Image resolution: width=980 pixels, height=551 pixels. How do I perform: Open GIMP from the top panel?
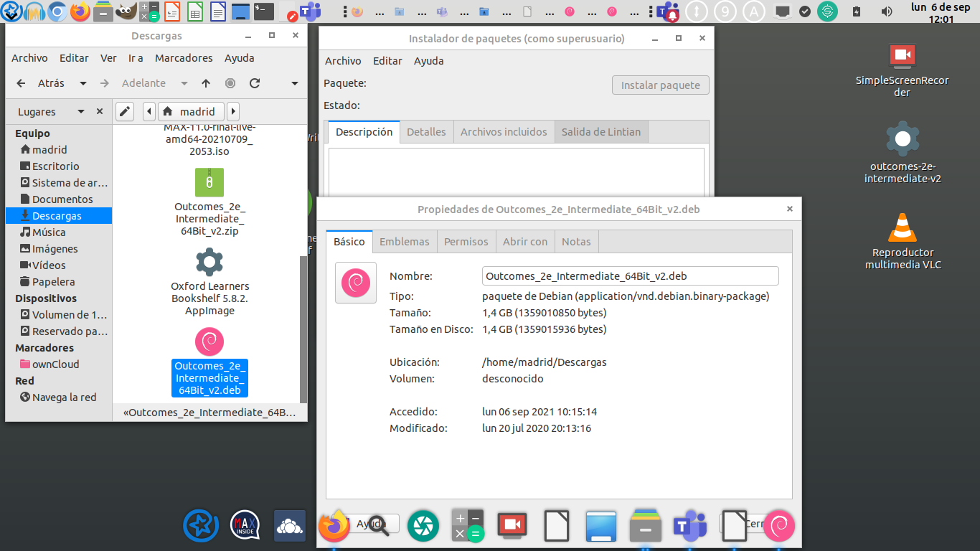126,11
